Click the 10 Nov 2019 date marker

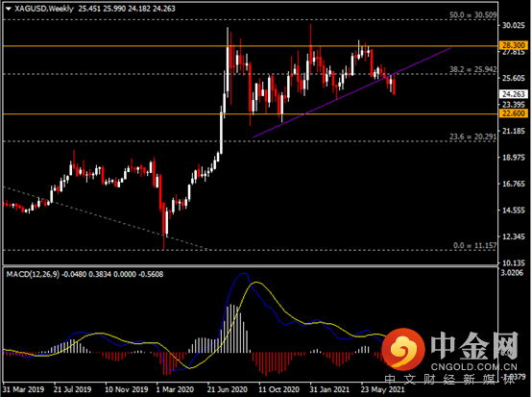pos(126,389)
